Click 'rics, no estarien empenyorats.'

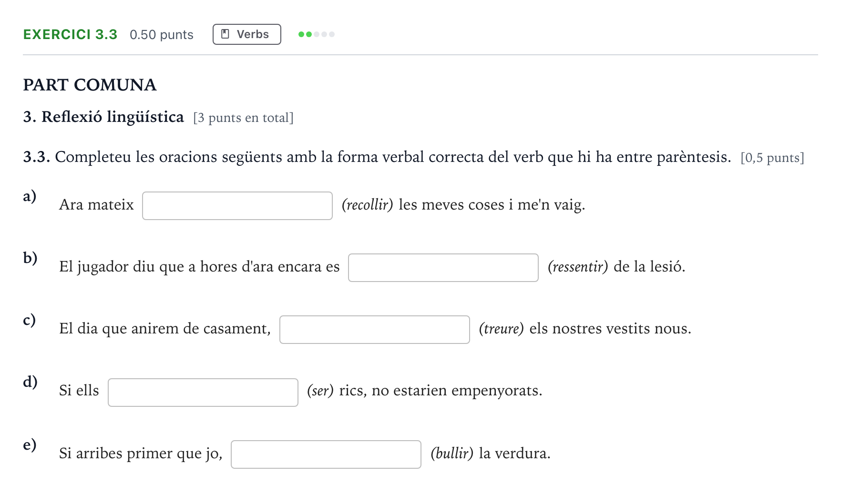tap(441, 391)
